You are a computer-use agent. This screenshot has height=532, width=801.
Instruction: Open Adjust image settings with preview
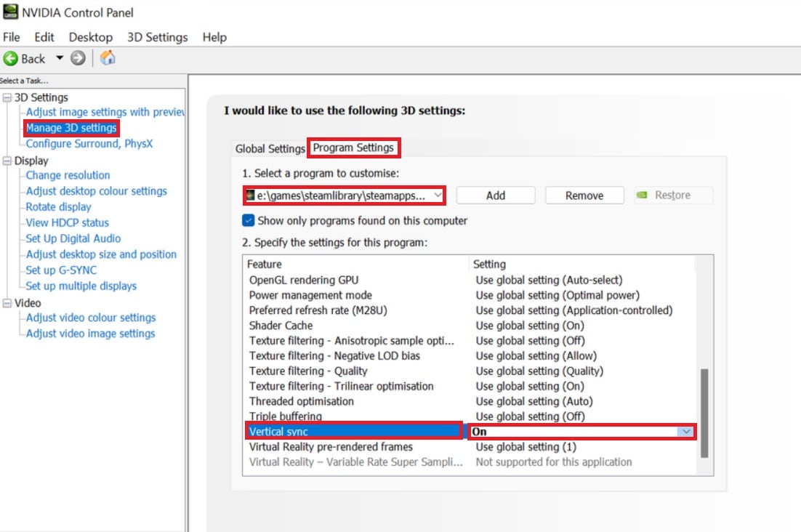(x=105, y=112)
